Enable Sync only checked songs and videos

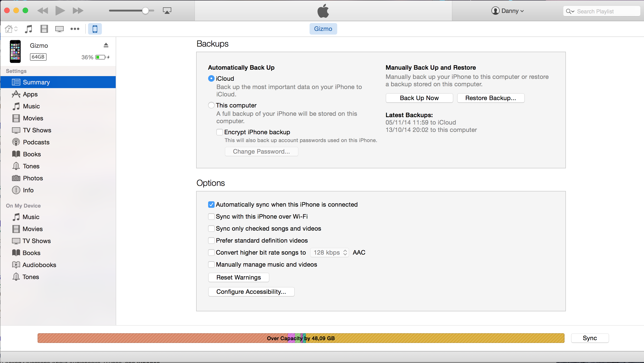pos(211,229)
